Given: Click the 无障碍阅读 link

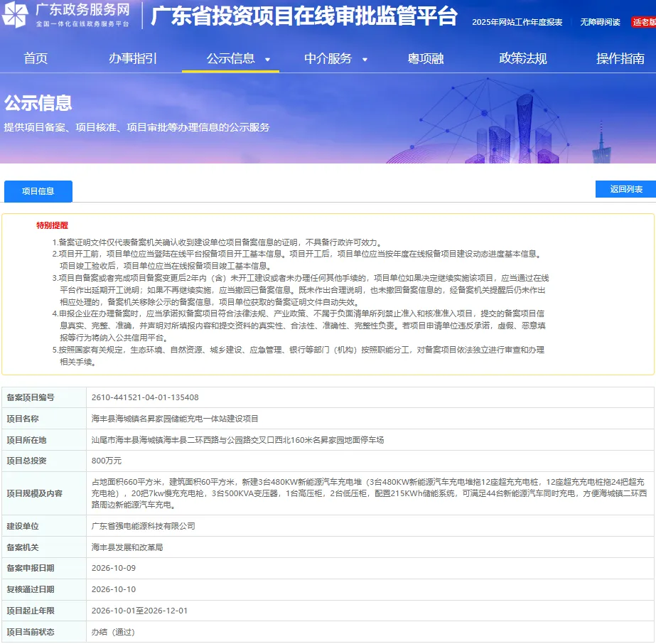Looking at the screenshot, I should point(600,22).
